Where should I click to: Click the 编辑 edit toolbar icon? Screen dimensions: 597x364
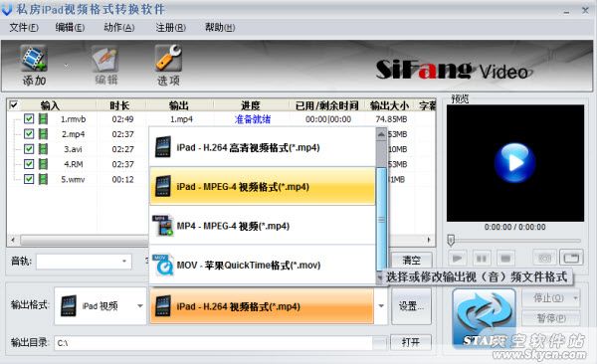[105, 59]
